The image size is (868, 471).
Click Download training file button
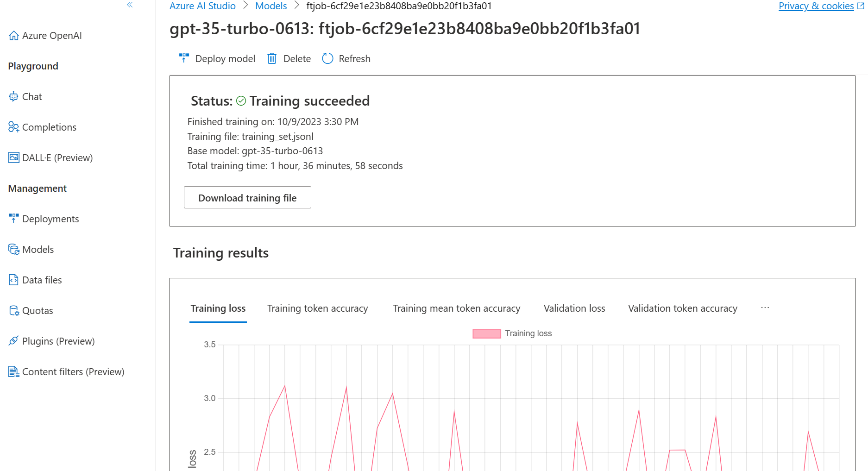(247, 197)
